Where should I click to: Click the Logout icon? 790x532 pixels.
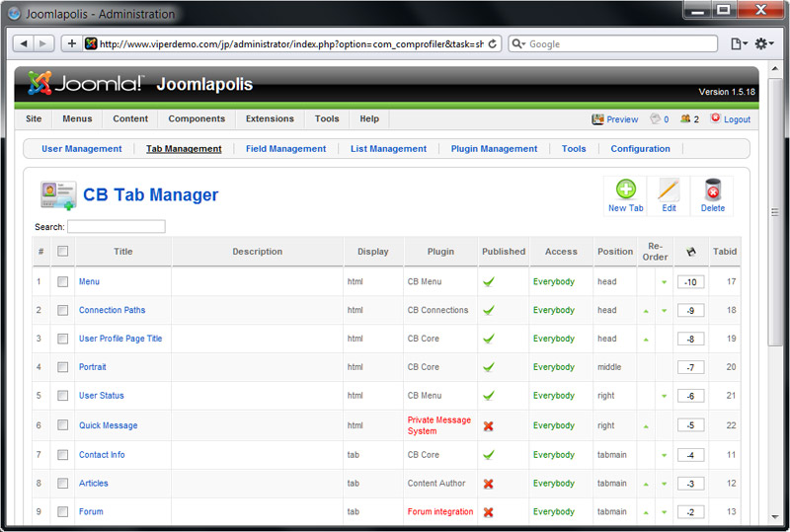715,118
